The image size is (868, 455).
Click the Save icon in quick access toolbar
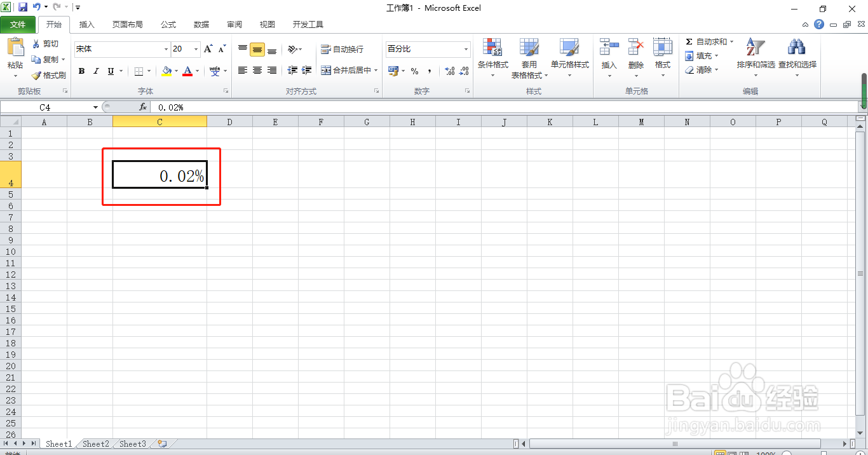(23, 8)
